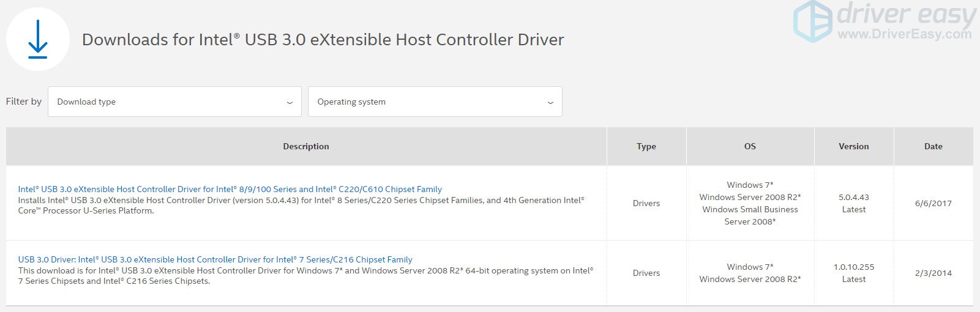Viewport: 980px width, 312px height.
Task: Click Drivers type in the 5.0.4.43 row
Action: tap(646, 203)
